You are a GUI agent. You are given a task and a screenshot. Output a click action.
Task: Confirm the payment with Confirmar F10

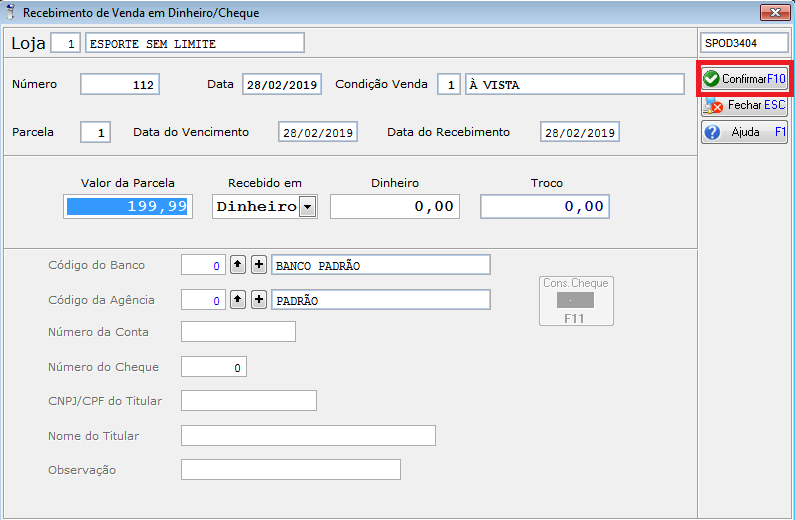pos(745,79)
